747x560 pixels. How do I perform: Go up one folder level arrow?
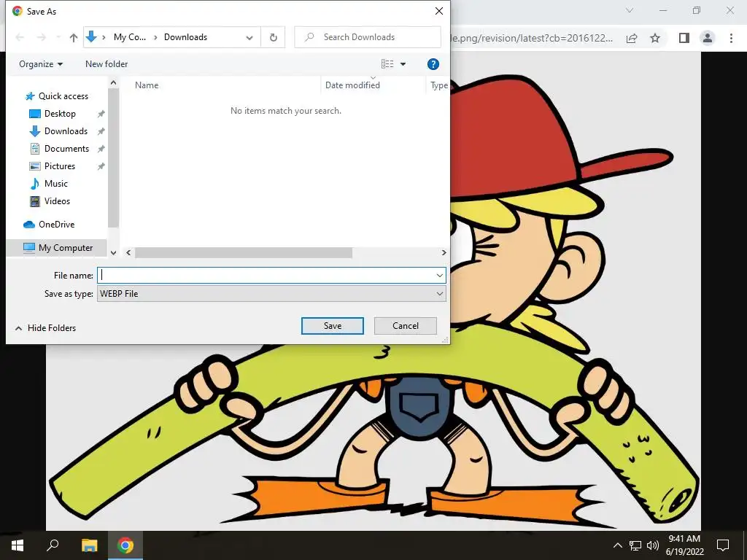tap(74, 37)
